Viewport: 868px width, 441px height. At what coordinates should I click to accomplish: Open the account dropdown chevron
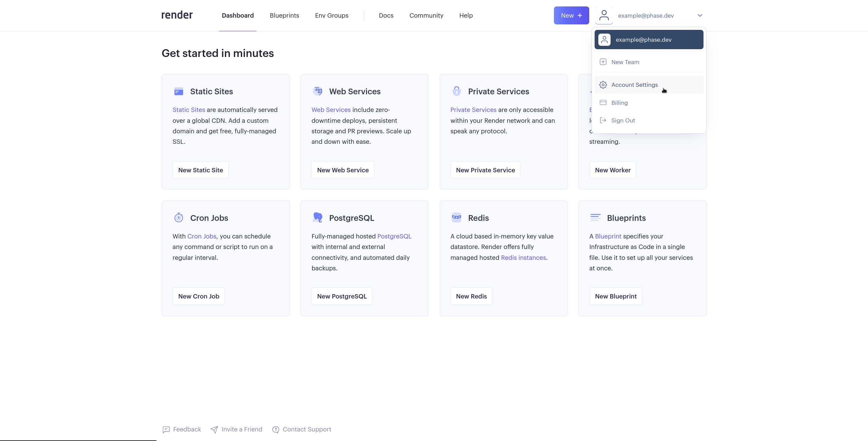[x=700, y=15]
